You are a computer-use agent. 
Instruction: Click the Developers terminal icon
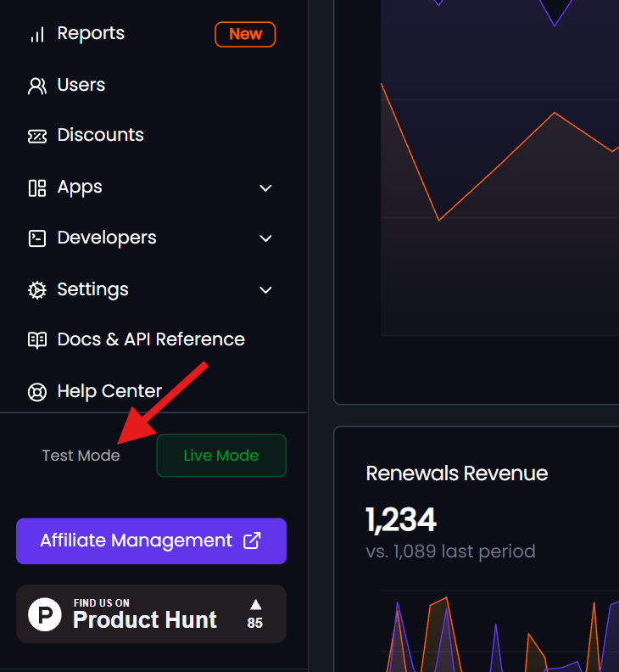[37, 238]
